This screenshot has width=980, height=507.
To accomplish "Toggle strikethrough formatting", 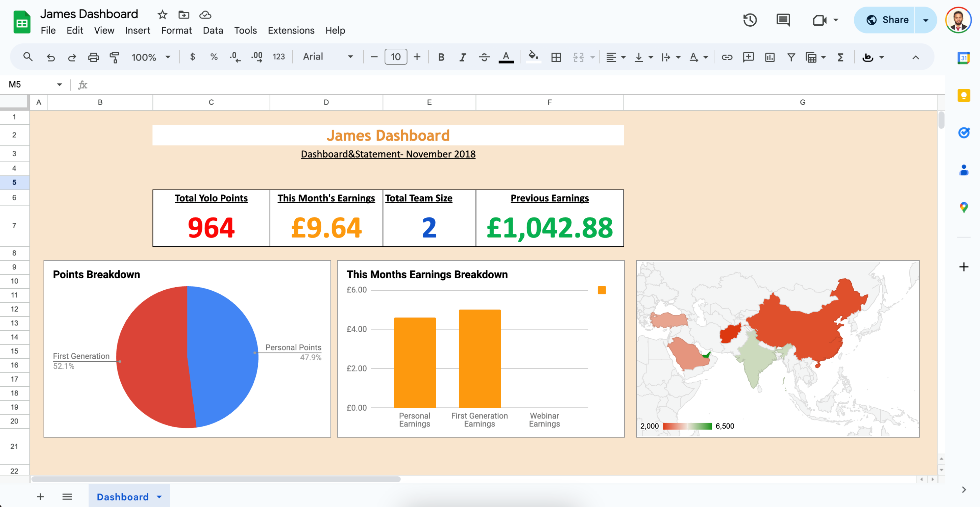I will click(484, 57).
